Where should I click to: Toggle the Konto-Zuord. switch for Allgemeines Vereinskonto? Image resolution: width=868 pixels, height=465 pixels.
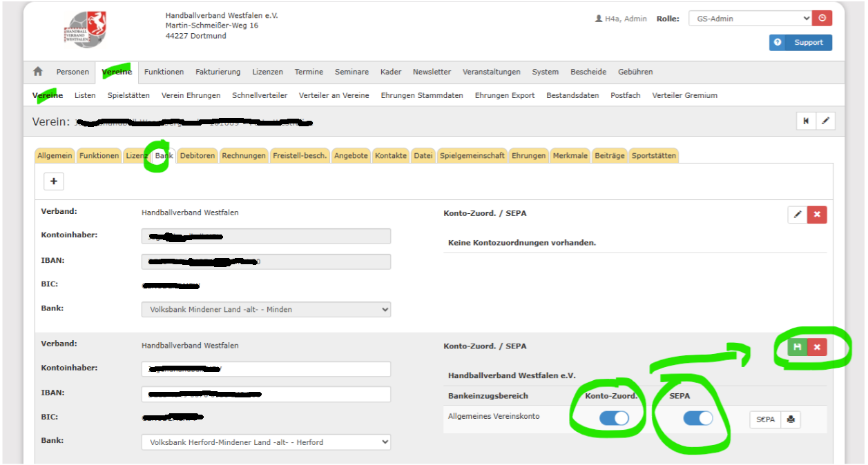click(614, 419)
